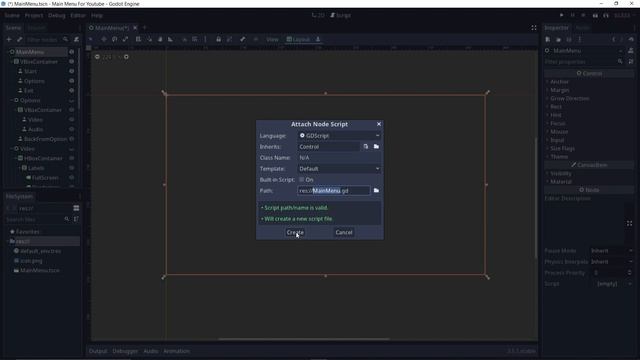Select the FullScreen node in scene tree
The height and width of the screenshot is (360, 640).
pos(45,178)
